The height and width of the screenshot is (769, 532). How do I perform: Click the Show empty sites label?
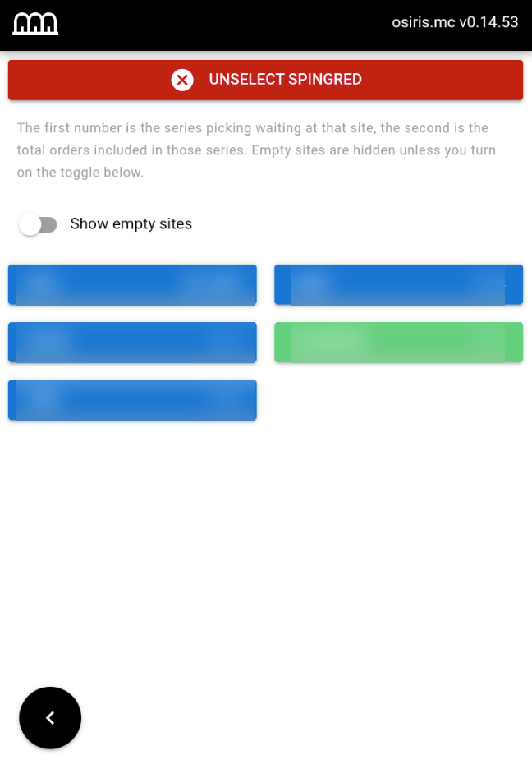tap(131, 224)
